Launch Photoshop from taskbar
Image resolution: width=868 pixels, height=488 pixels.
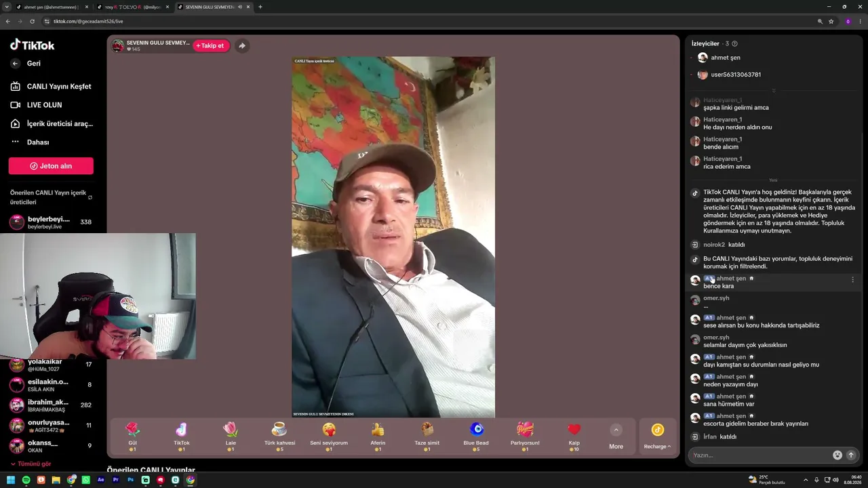click(131, 480)
